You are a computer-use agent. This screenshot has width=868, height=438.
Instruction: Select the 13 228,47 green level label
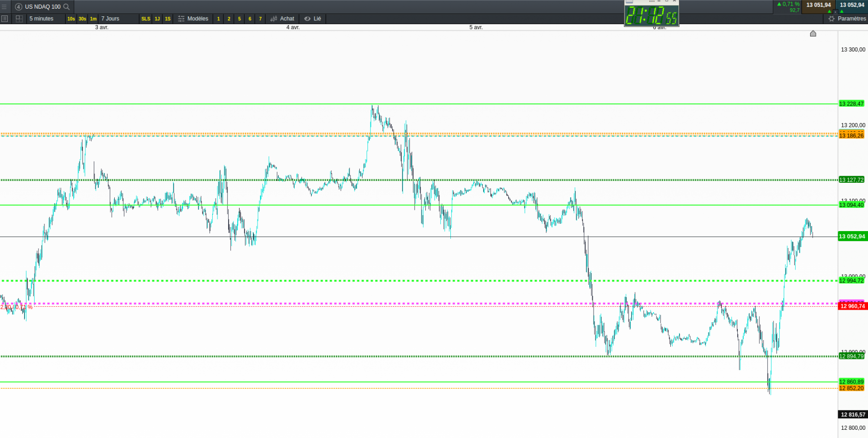(852, 104)
